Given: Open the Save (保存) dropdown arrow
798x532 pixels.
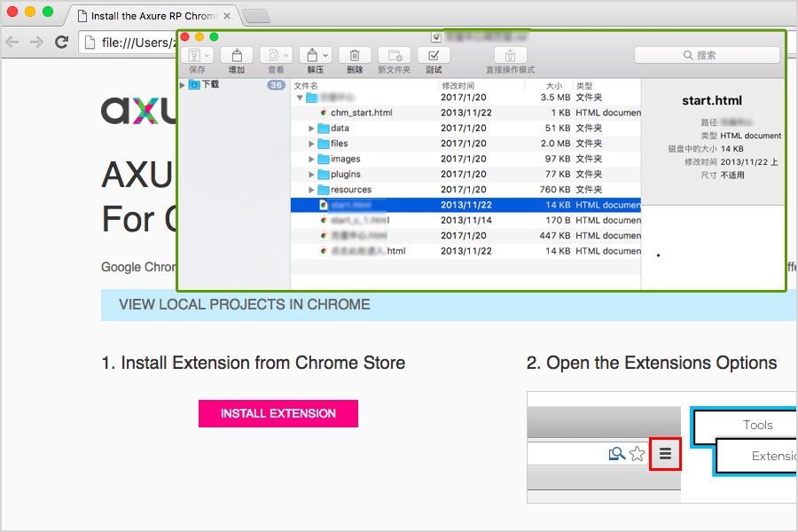Looking at the screenshot, I should click(207, 55).
